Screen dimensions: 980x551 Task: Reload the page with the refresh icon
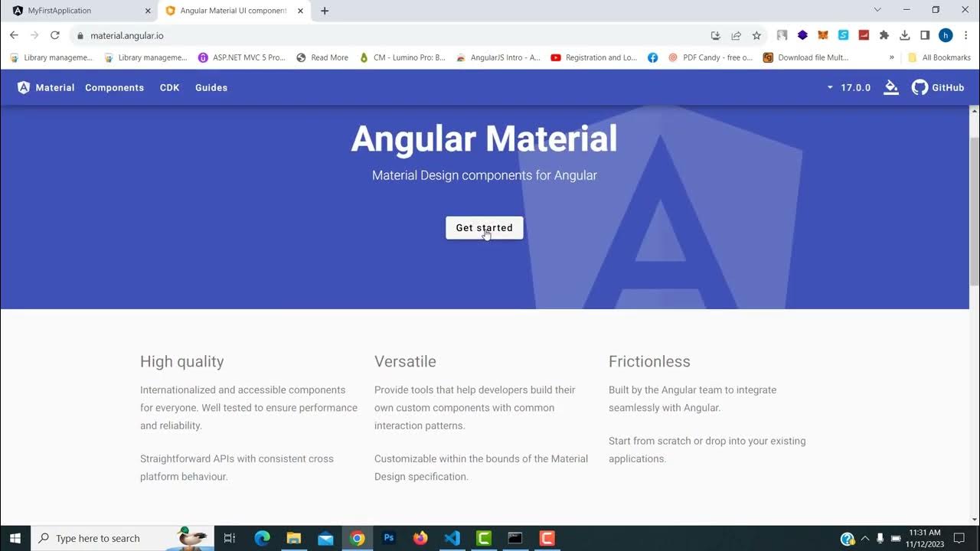coord(54,35)
